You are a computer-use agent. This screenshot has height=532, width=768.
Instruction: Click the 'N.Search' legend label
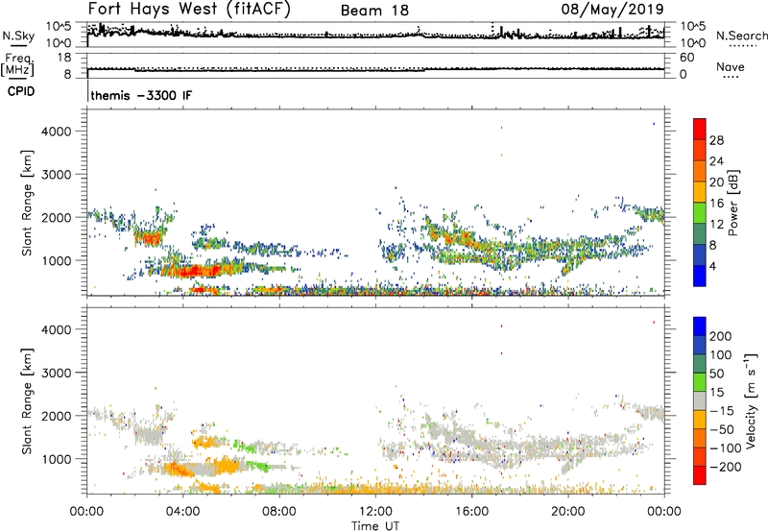741,36
